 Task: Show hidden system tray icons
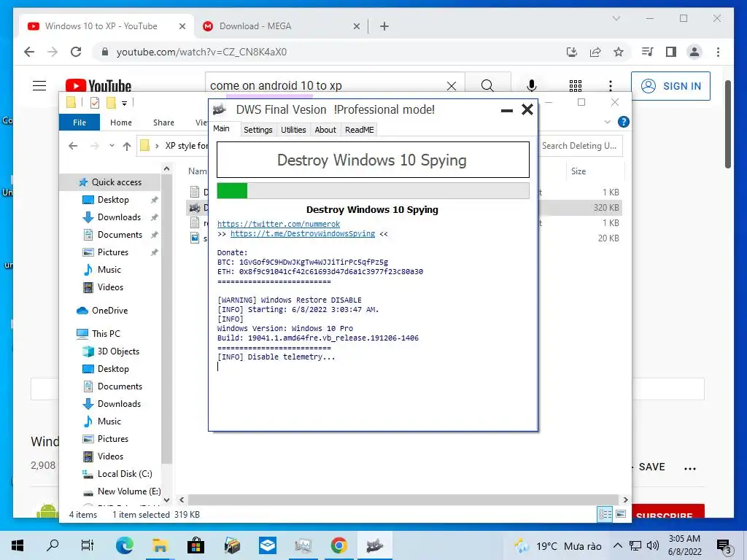pyautogui.click(x=617, y=545)
